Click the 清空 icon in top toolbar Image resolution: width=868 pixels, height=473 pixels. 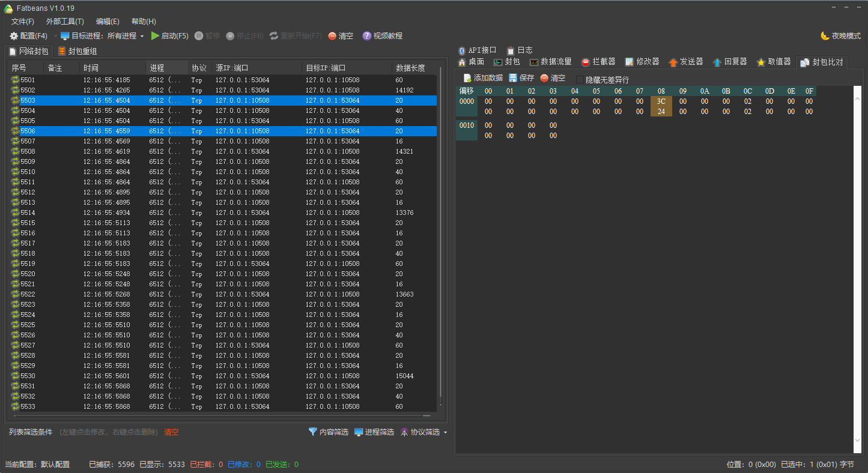tap(332, 36)
